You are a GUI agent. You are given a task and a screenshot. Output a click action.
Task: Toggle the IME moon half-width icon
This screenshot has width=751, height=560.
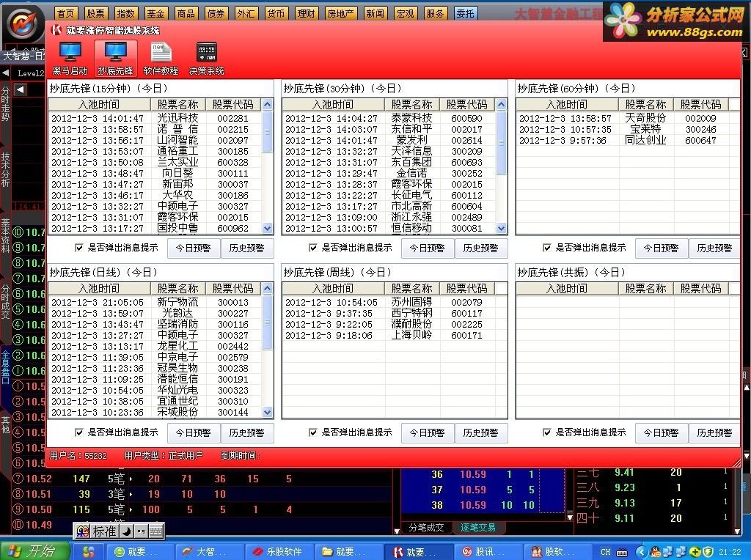[127, 531]
